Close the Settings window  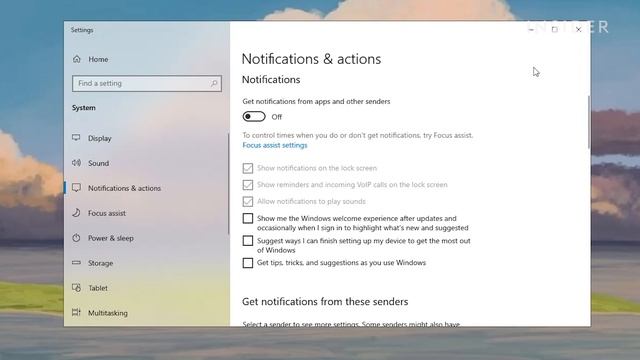pos(578,29)
